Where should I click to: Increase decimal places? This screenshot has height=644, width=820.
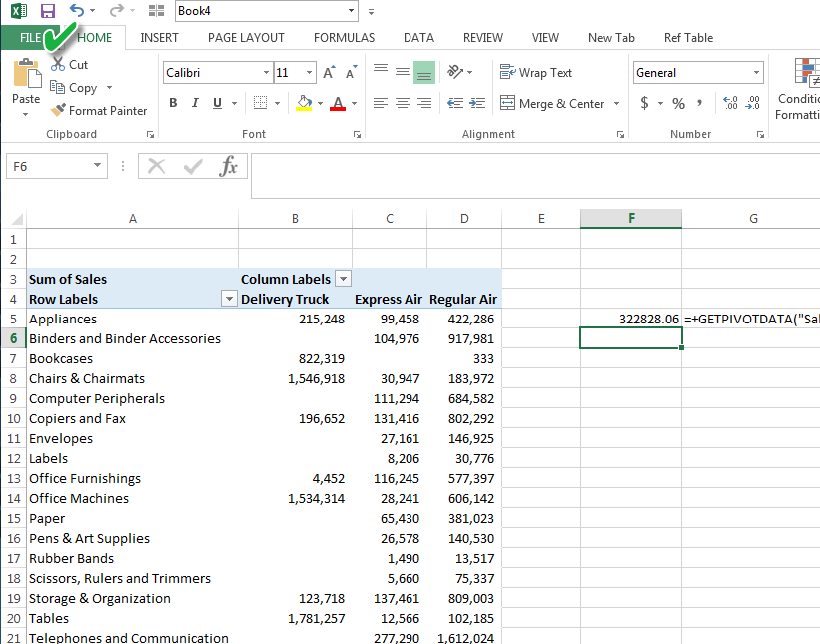coord(730,103)
